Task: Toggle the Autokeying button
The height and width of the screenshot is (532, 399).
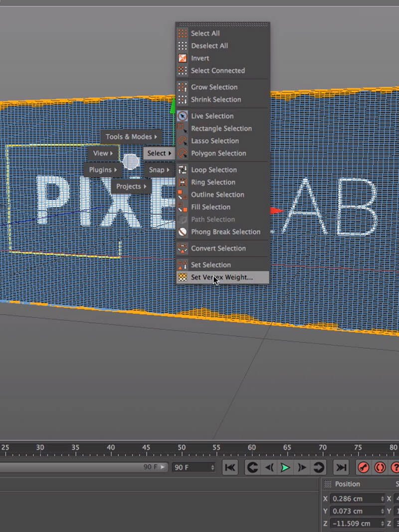Action: pyautogui.click(x=380, y=468)
